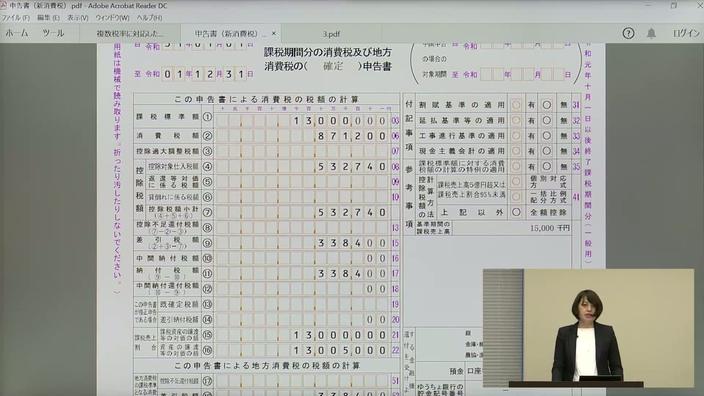Open the 編集(E) menu

pyautogui.click(x=48, y=18)
